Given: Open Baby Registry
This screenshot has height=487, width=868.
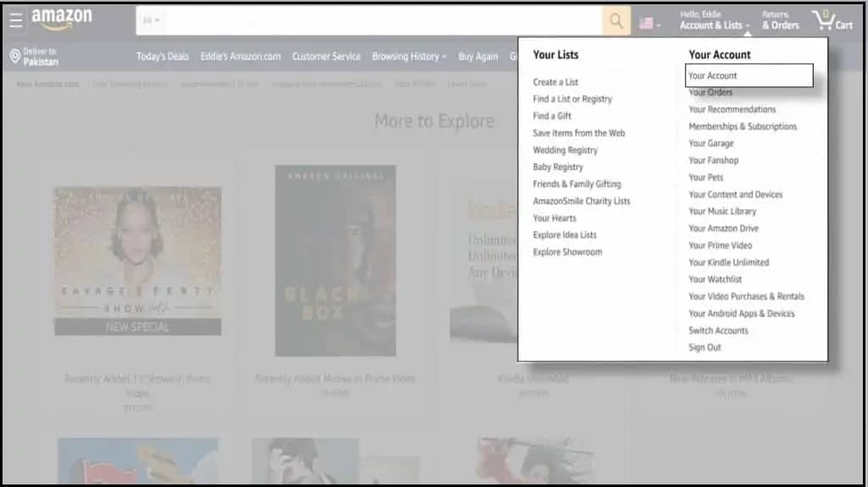Looking at the screenshot, I should pyautogui.click(x=558, y=167).
